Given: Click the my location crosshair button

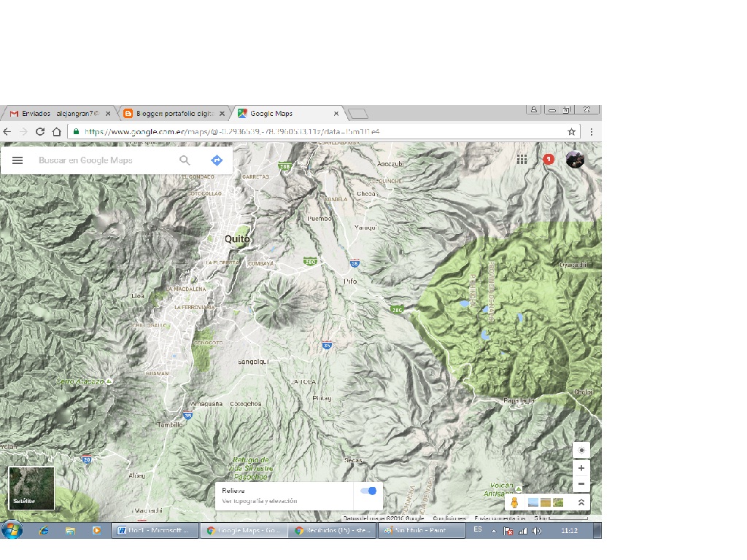Looking at the screenshot, I should tap(581, 450).
